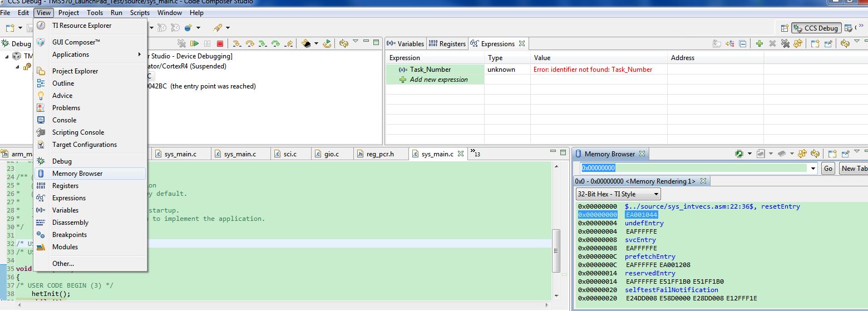Viewport: 868px width, 311px height.
Task: Select the Advice menu entry
Action: pyautogui.click(x=90, y=96)
